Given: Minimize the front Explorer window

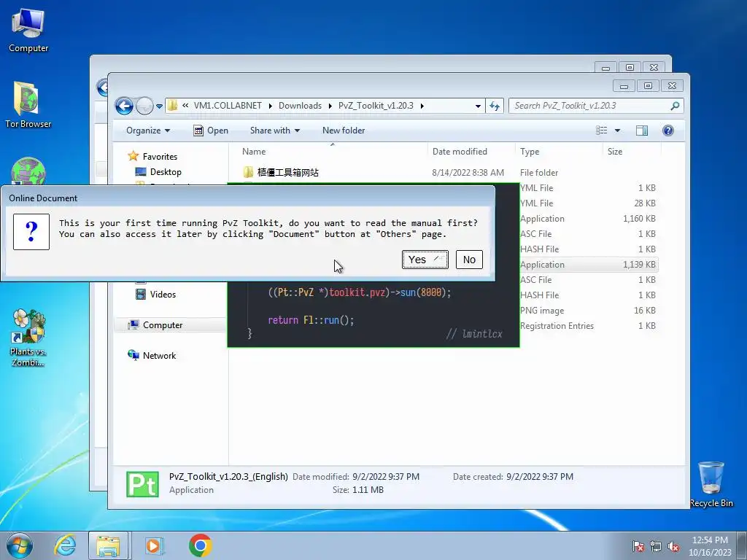Looking at the screenshot, I should click(624, 86).
